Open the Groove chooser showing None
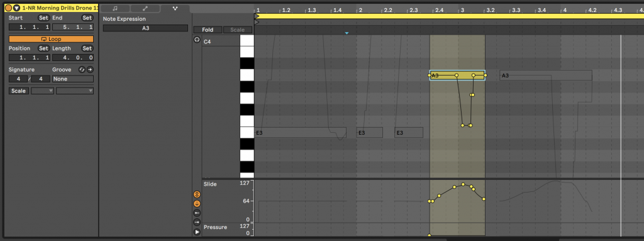 [73, 79]
